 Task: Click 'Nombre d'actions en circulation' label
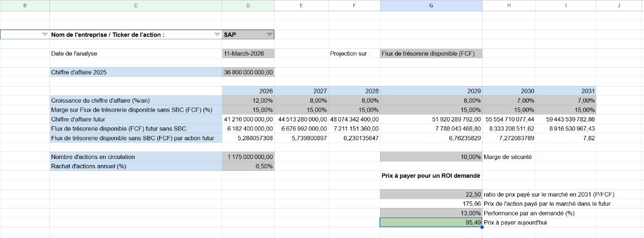point(136,157)
